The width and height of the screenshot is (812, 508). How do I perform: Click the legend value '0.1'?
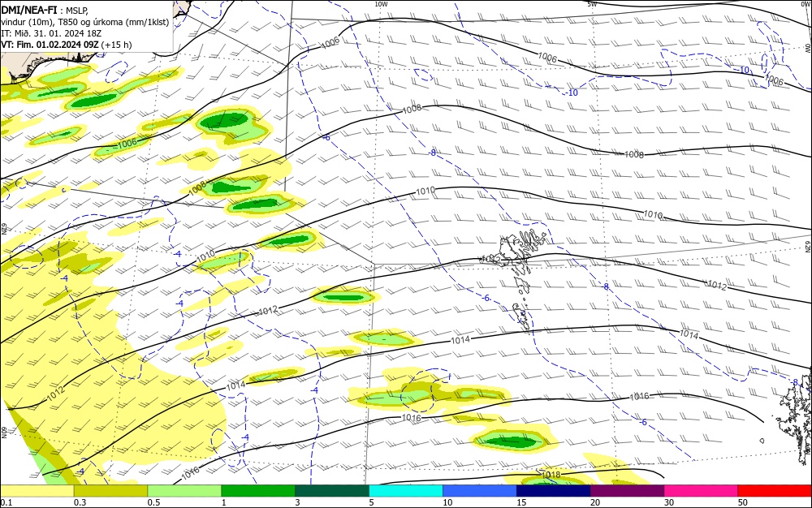[6, 502]
